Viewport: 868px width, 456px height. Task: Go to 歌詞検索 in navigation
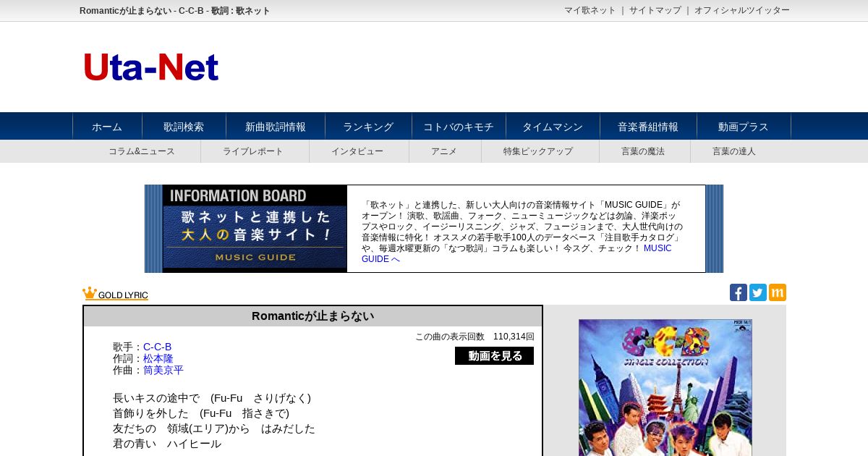[x=184, y=127]
